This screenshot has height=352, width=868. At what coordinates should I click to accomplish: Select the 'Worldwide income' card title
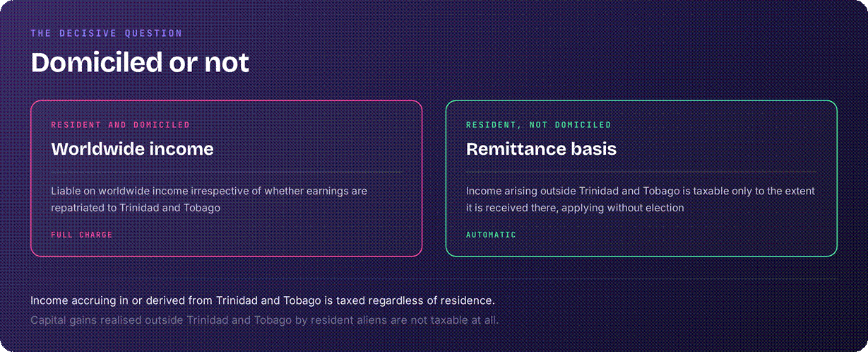click(132, 149)
